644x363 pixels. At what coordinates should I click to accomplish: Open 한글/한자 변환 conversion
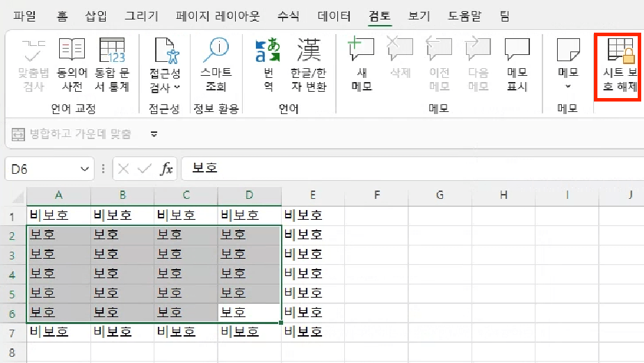[x=309, y=65]
